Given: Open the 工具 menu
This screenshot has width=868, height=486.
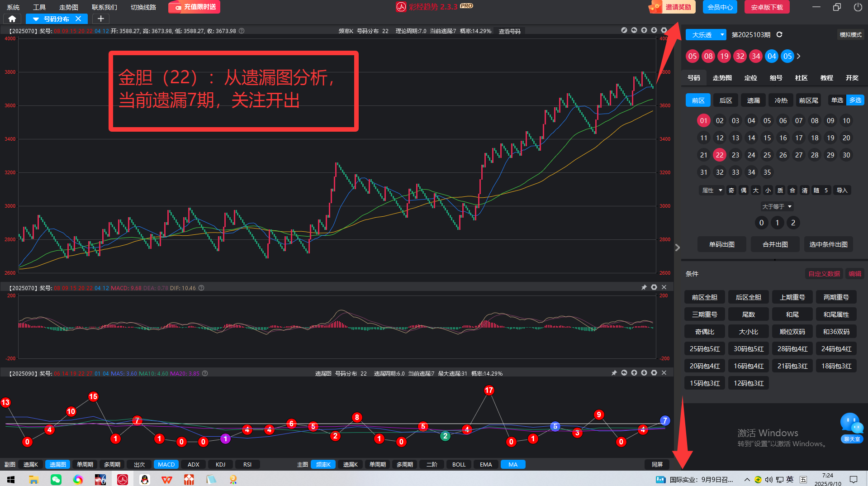Looking at the screenshot, I should point(39,7).
